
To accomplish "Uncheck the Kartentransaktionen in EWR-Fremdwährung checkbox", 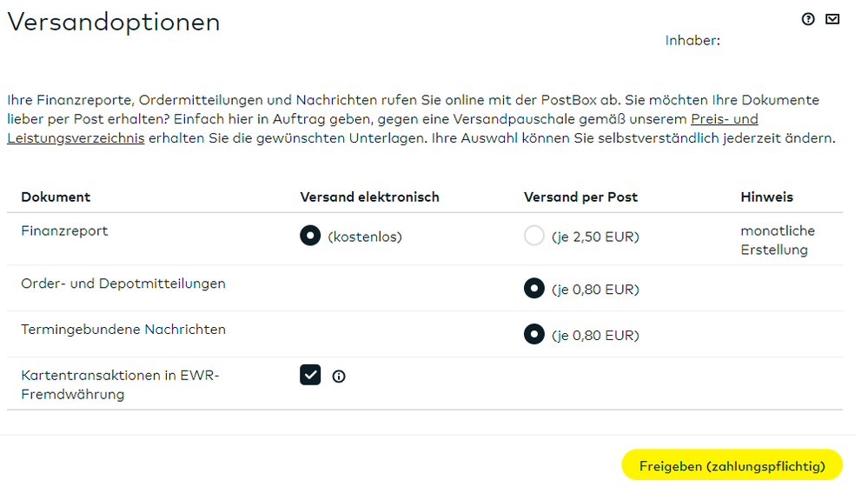I will pyautogui.click(x=310, y=375).
